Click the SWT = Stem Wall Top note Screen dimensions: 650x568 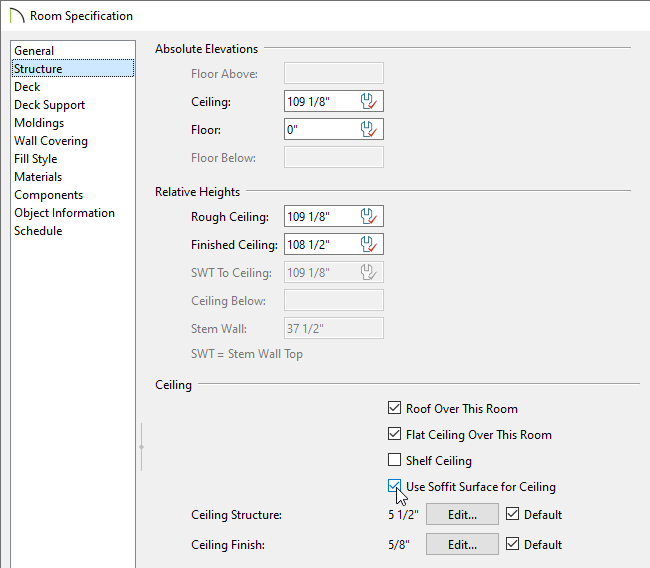coord(247,354)
